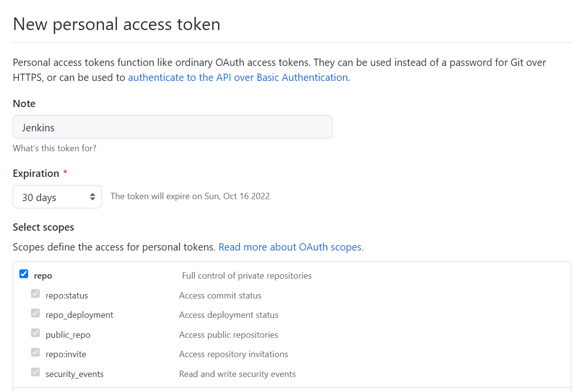Image resolution: width=577 pixels, height=392 pixels.
Task: Click the expiration dropdown arrows icon
Action: 92,197
